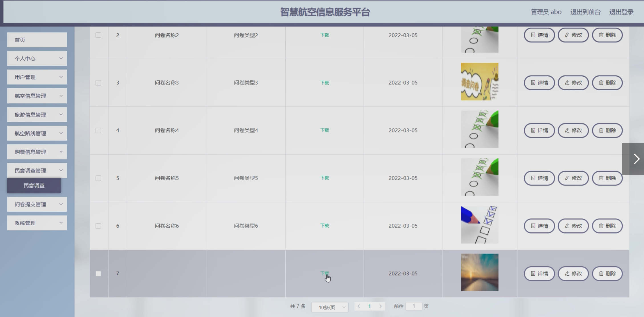Click the 详情 button for row 3
This screenshot has height=317, width=644.
click(539, 83)
